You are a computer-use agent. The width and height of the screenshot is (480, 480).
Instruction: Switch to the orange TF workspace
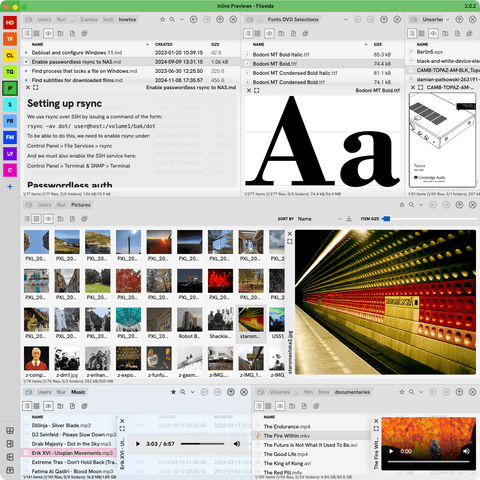[10, 39]
